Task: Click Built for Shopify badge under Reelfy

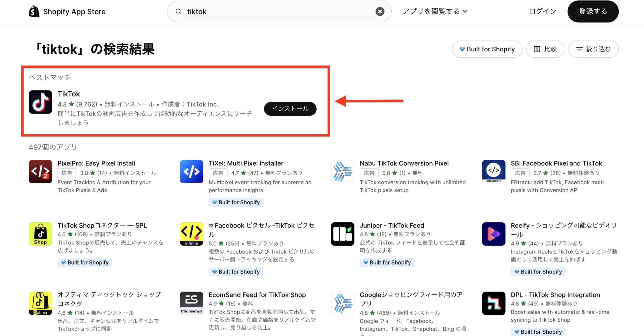Action: tap(538, 272)
